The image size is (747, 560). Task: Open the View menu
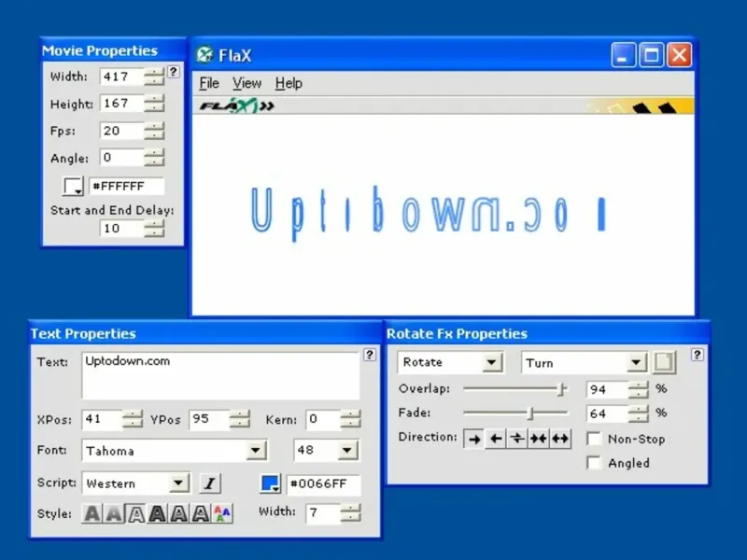tap(247, 83)
